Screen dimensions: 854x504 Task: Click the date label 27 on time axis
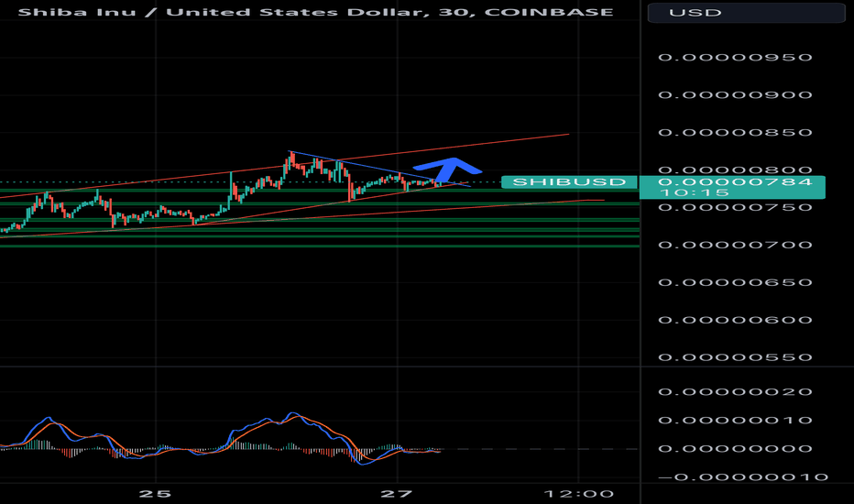pos(397,494)
